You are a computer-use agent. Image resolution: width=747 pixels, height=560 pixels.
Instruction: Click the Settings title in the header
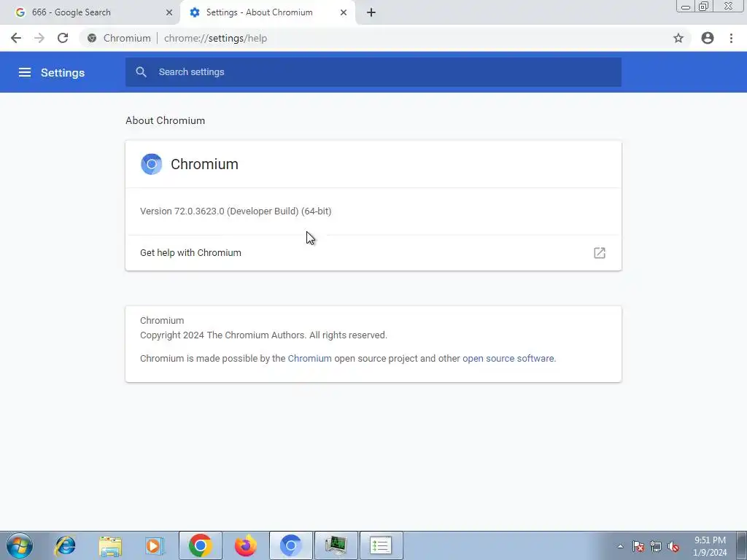click(63, 72)
